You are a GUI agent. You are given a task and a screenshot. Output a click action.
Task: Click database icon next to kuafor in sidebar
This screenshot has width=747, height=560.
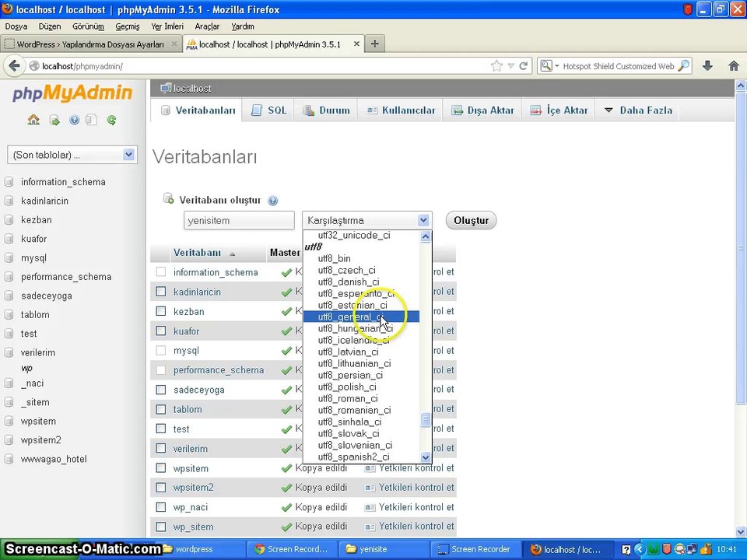coord(9,239)
